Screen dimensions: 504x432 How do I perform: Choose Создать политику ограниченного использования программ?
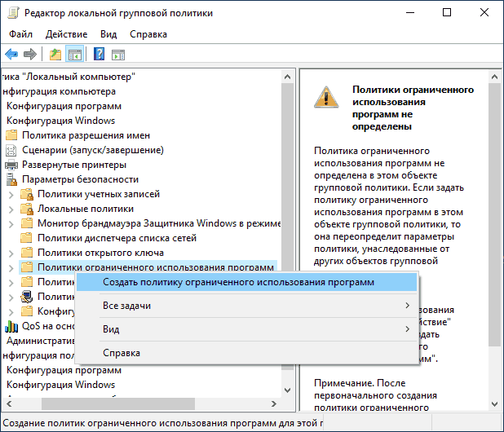(247, 282)
